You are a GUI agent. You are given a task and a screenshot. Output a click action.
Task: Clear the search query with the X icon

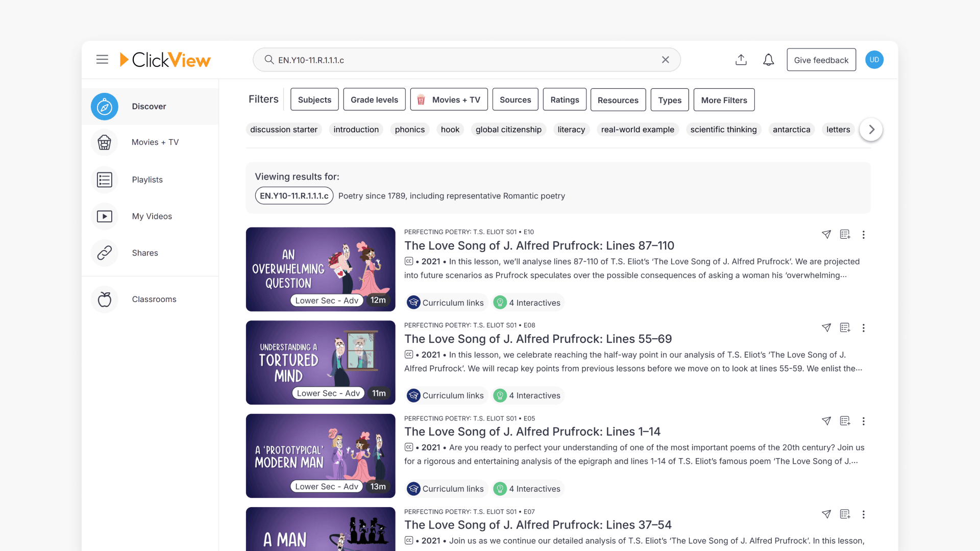(x=665, y=60)
